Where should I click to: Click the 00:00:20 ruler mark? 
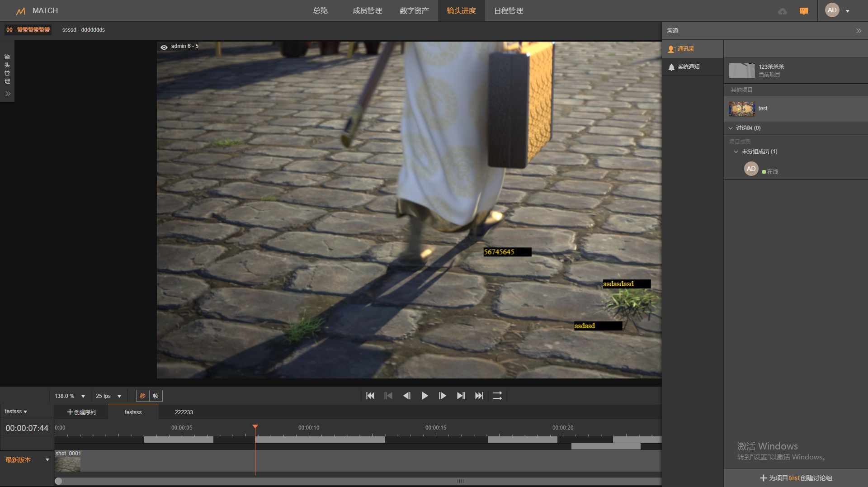563,428
